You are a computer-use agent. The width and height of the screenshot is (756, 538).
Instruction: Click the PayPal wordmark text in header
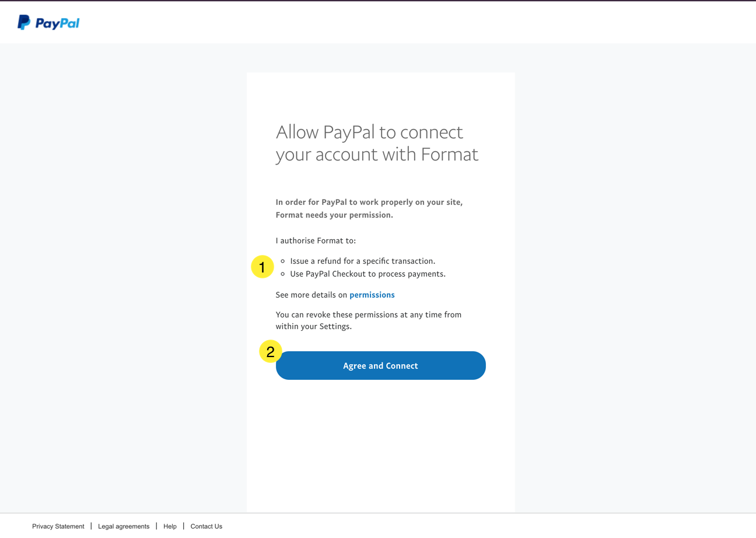57,23
